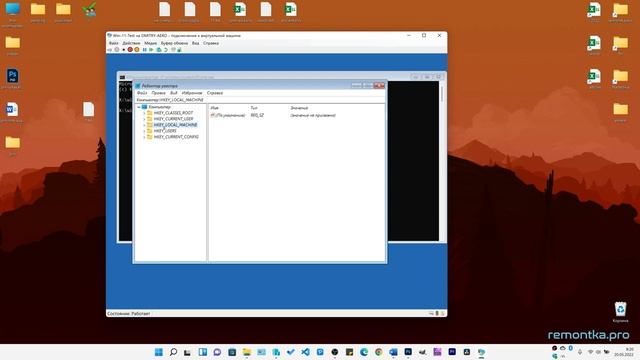
Task: Open the Вид menu of the VM window
Action: point(196,43)
